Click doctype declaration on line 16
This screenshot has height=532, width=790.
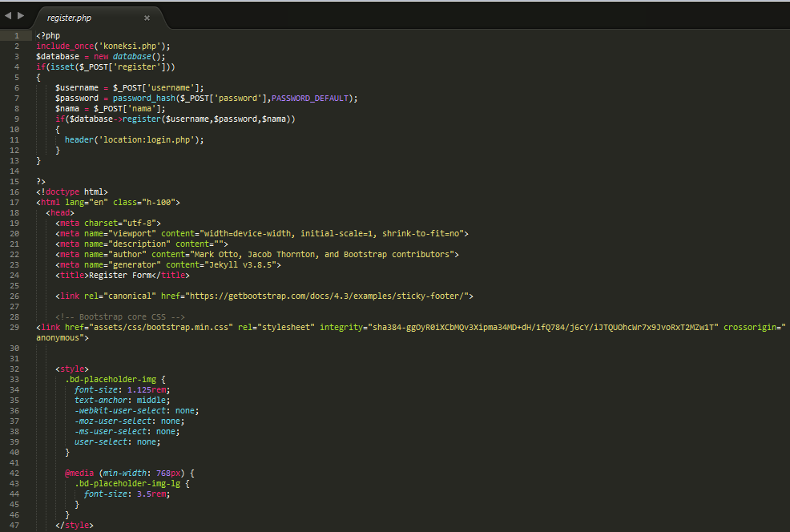pyautogui.click(x=72, y=192)
